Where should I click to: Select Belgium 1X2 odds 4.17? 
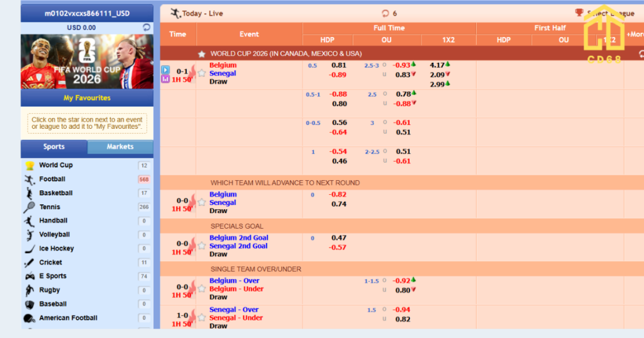pyautogui.click(x=437, y=65)
